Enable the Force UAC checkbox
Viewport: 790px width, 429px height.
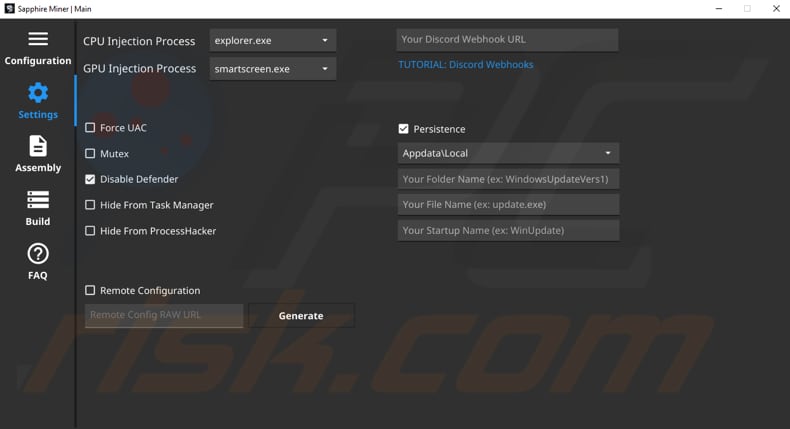tap(90, 128)
